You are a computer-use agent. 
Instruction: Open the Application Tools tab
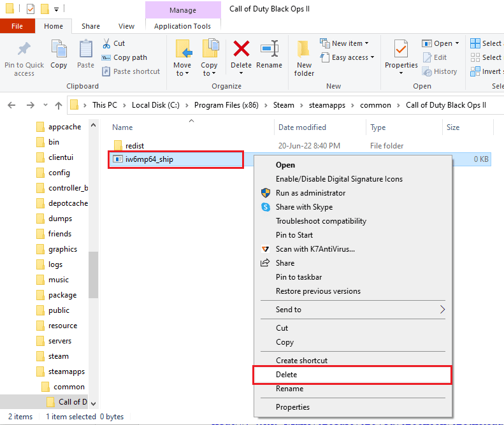click(x=183, y=26)
